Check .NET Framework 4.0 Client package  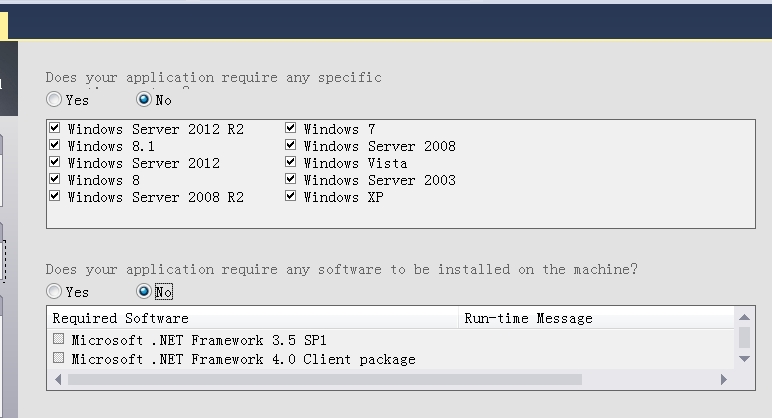[x=59, y=358]
